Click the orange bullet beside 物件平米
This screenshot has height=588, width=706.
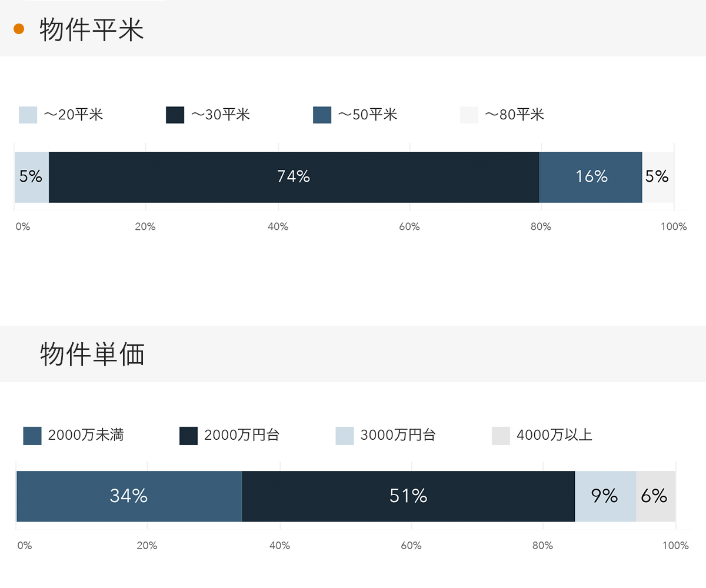19,29
